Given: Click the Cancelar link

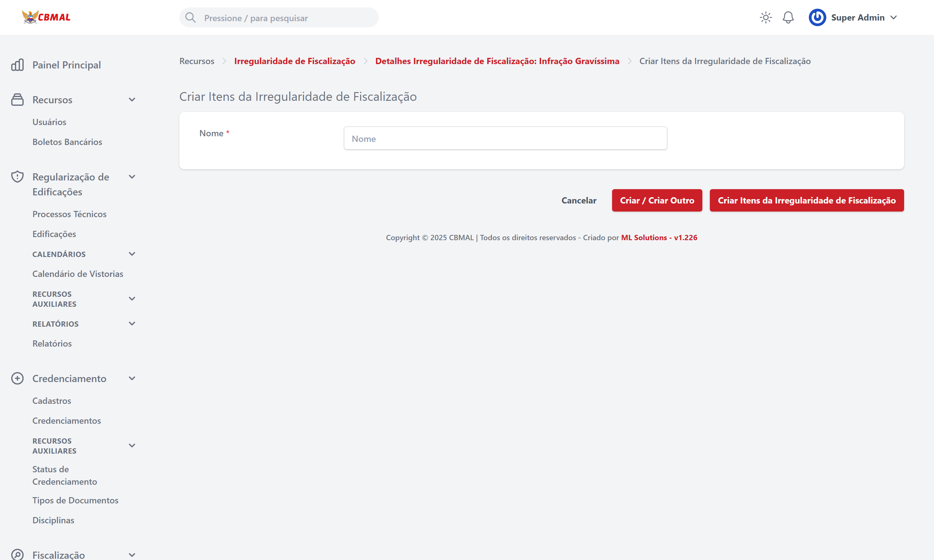Looking at the screenshot, I should 578,200.
